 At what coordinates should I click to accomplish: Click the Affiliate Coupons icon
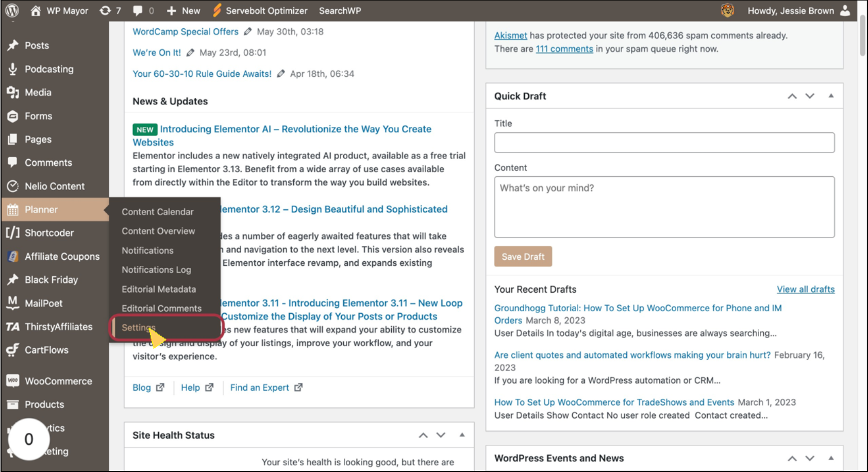point(13,256)
